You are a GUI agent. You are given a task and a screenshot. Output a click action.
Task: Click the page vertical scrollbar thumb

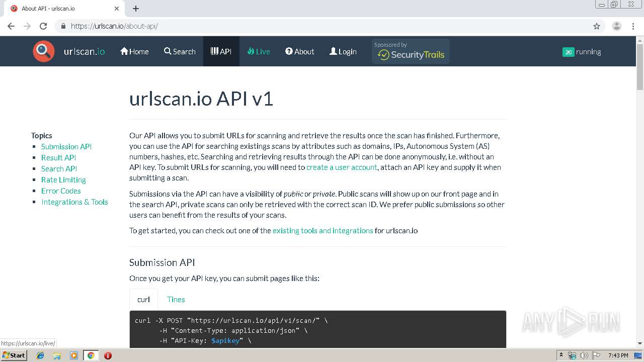[x=640, y=67]
